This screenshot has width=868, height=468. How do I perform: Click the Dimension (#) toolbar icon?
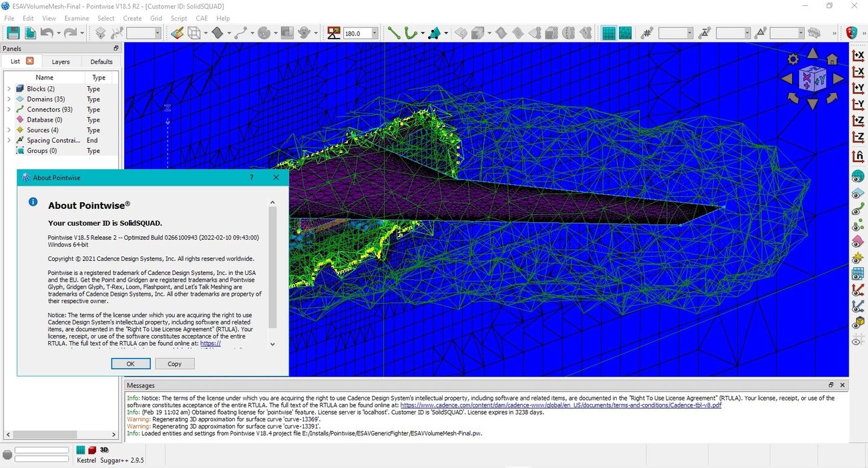(646, 32)
